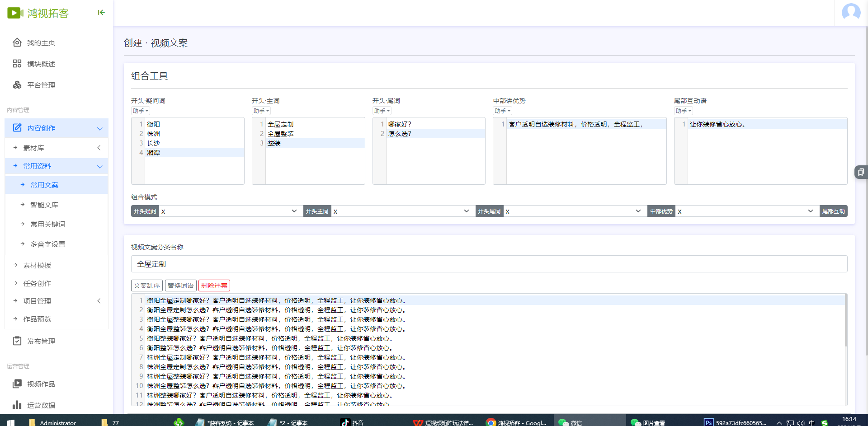Click the 尾部互动 label button
This screenshot has width=868, height=426.
coord(833,211)
